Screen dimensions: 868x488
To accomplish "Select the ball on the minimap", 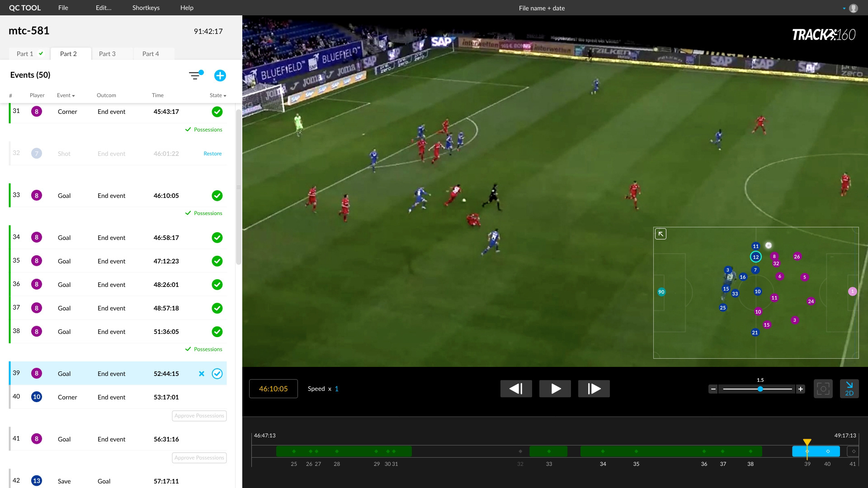I will [769, 245].
